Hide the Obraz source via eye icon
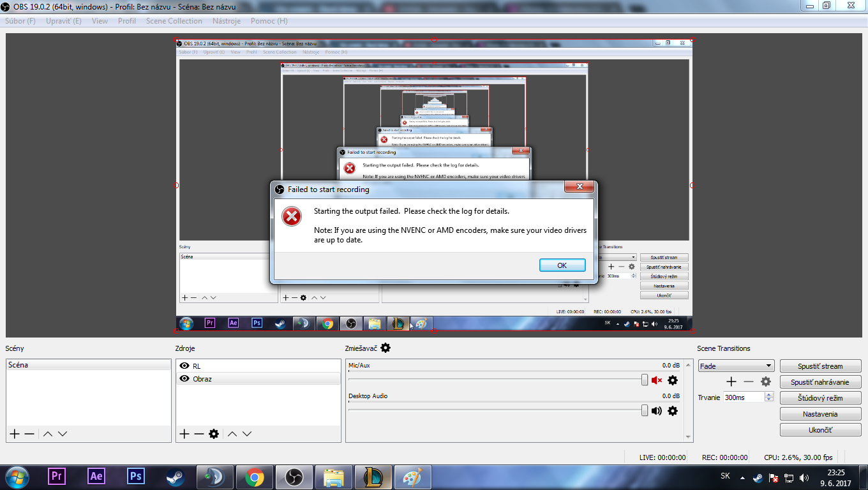Image resolution: width=868 pixels, height=490 pixels. [x=184, y=379]
